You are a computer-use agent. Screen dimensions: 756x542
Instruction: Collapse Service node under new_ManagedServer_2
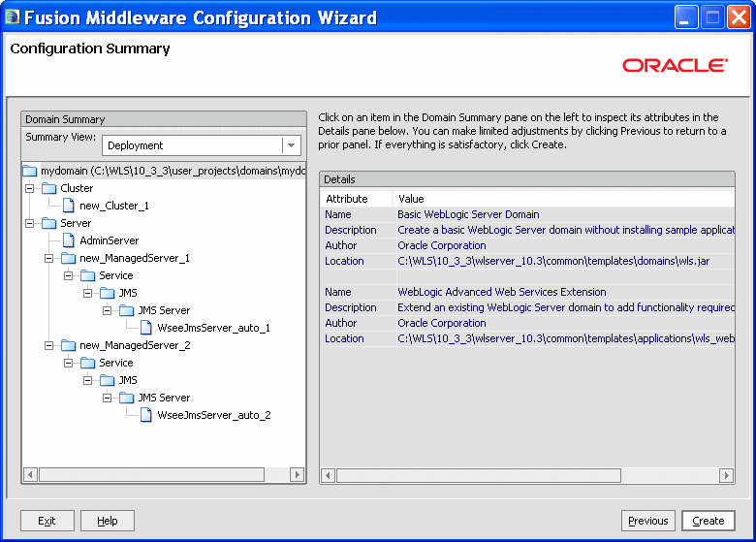click(x=69, y=363)
